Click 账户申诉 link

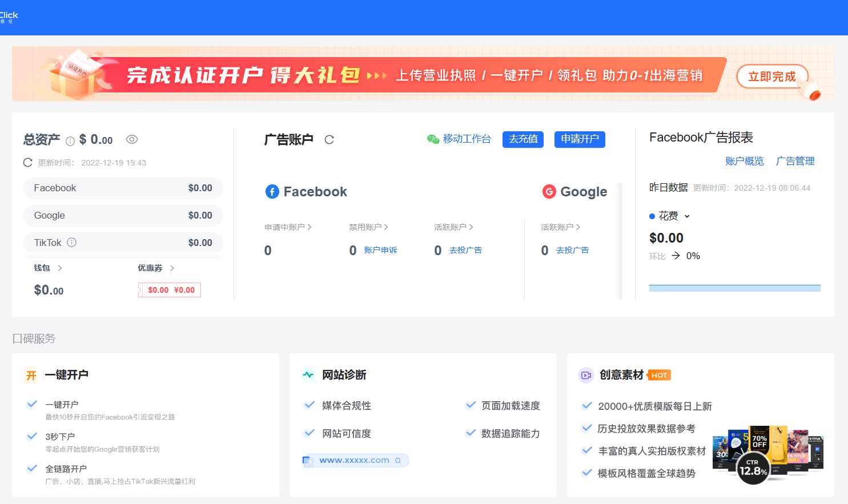[380, 250]
